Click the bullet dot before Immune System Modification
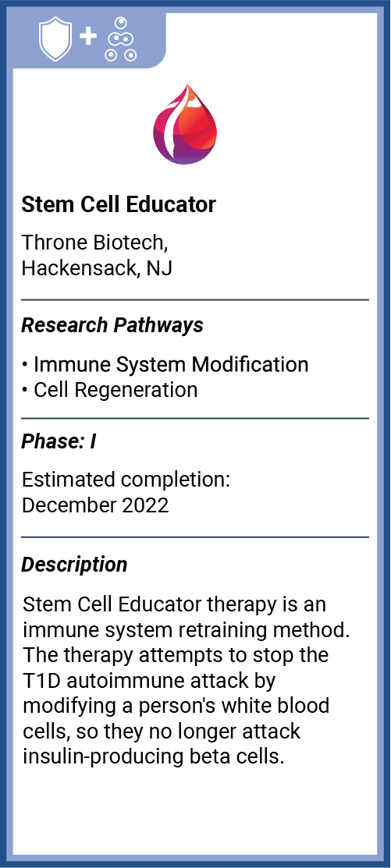This screenshot has width=391, height=868. (25, 365)
